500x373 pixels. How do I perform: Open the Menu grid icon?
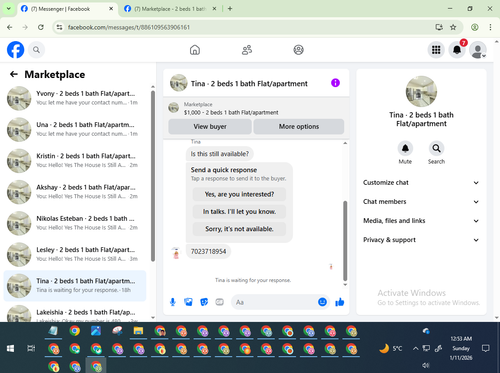coord(436,50)
